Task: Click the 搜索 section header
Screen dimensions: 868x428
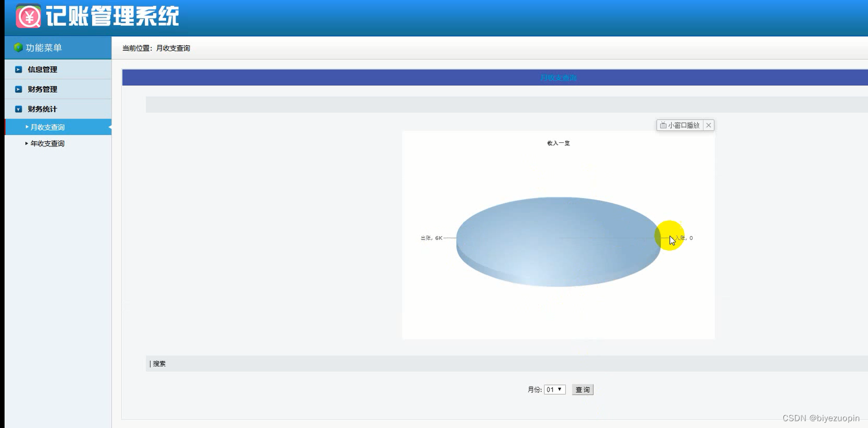Action: point(159,364)
